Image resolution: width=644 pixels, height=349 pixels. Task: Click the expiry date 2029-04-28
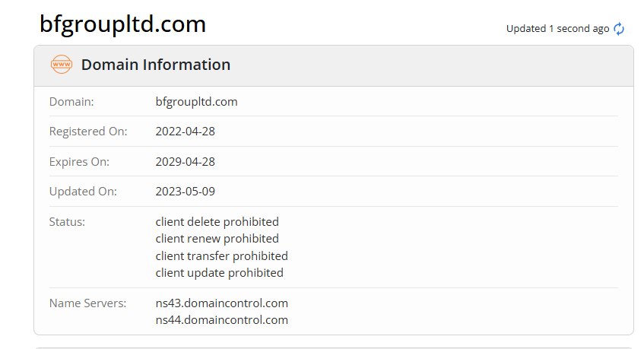tap(185, 161)
